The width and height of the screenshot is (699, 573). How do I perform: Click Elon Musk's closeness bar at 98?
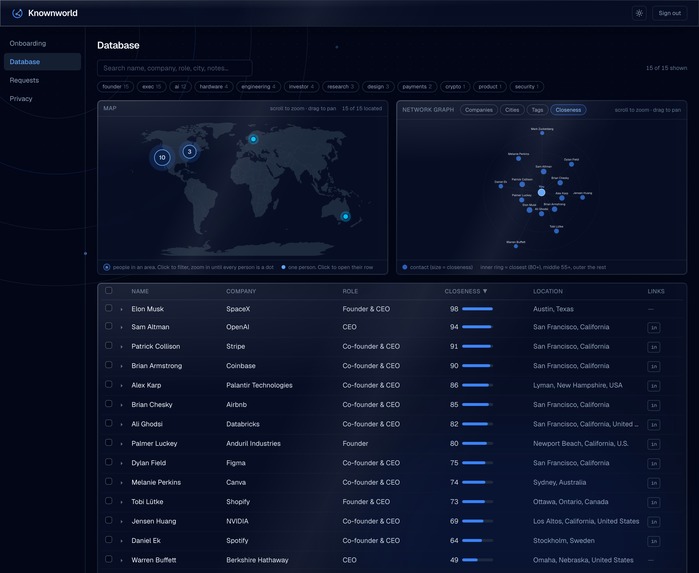[477, 309]
